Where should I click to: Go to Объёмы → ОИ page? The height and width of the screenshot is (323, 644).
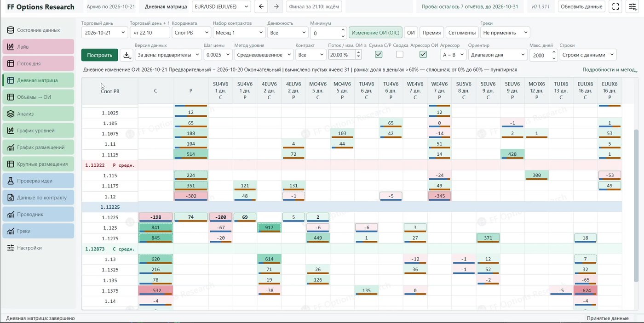click(x=38, y=97)
